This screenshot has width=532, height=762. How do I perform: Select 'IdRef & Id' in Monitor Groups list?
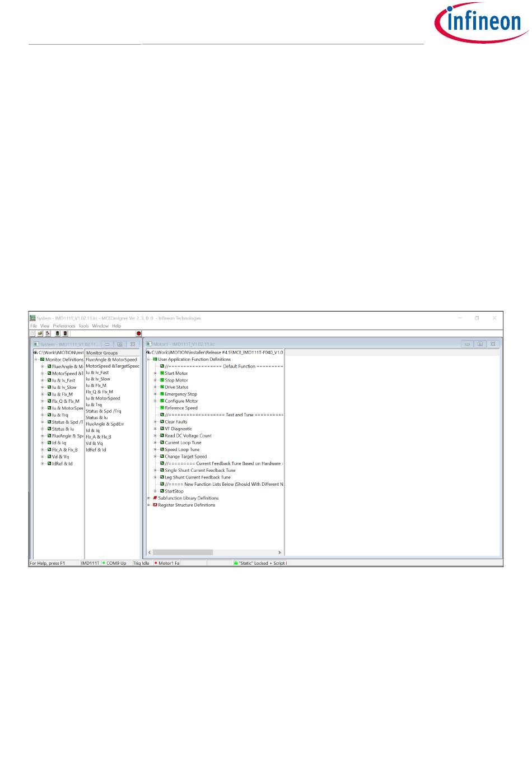tap(96, 450)
